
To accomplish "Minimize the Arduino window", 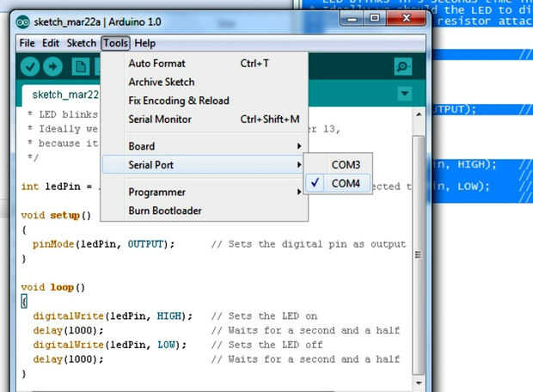I will click(x=352, y=18).
